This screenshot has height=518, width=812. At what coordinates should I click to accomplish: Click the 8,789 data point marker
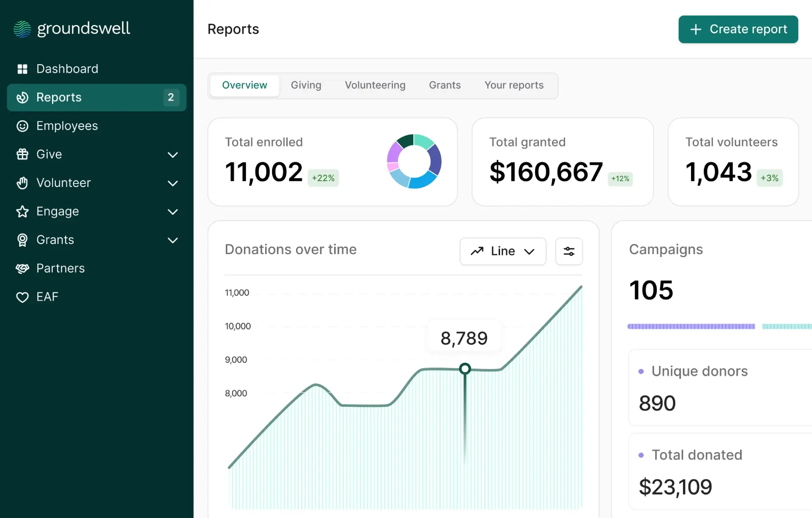tap(465, 369)
